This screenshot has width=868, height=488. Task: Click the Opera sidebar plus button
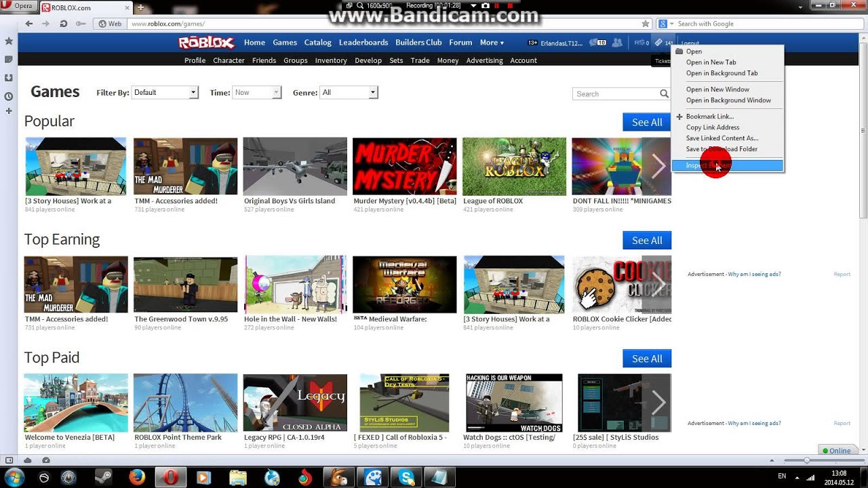pos(9,110)
